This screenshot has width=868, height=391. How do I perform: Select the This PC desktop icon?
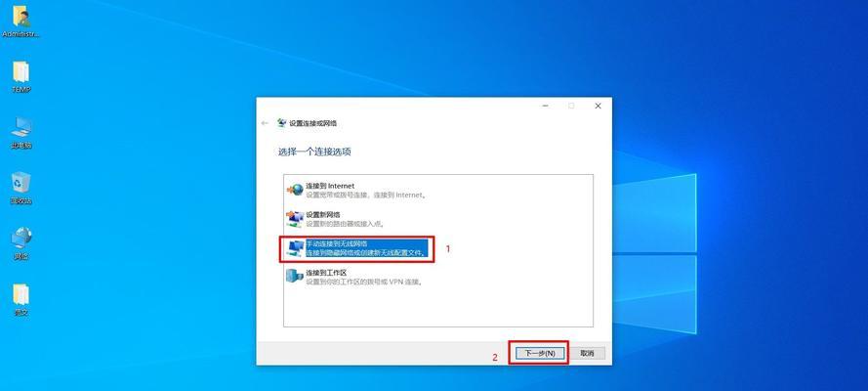21,133
